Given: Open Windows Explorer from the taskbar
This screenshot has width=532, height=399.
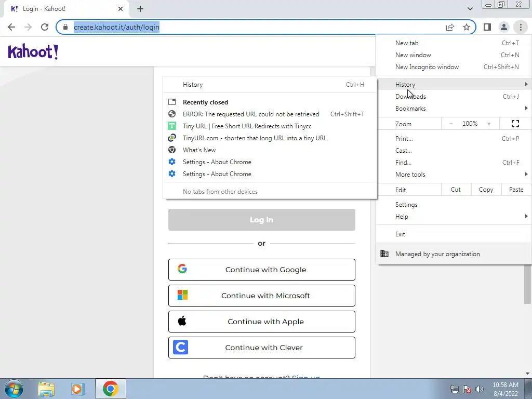Looking at the screenshot, I should [x=46, y=389].
